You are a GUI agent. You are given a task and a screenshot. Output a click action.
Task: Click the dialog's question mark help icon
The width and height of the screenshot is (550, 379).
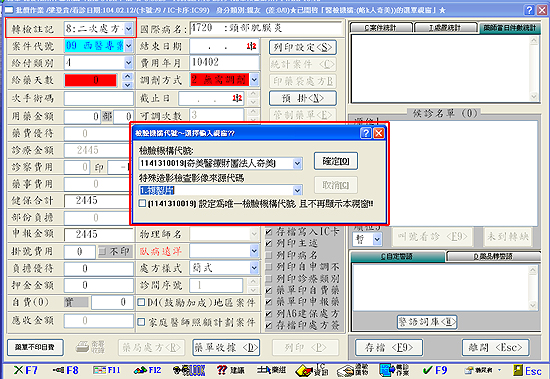[x=366, y=133]
